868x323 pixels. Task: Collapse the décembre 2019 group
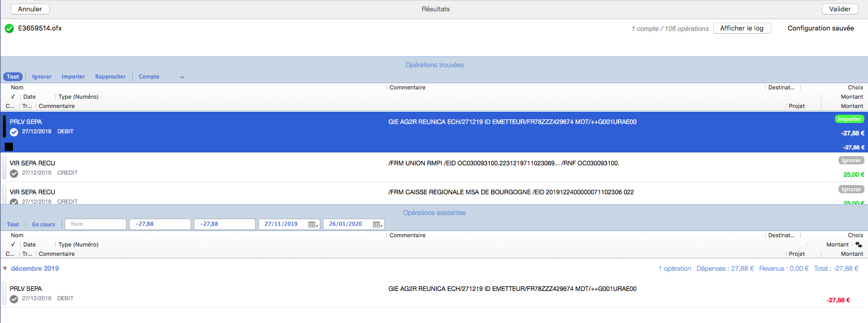(x=5, y=268)
